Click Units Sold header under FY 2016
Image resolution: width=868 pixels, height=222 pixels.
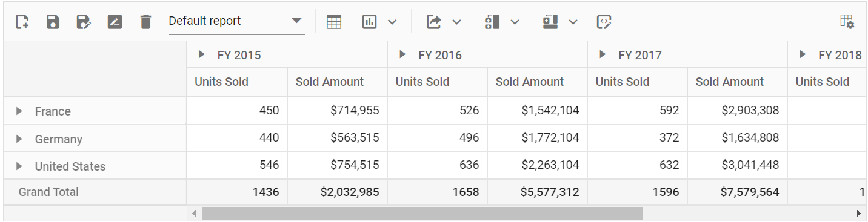click(437, 82)
